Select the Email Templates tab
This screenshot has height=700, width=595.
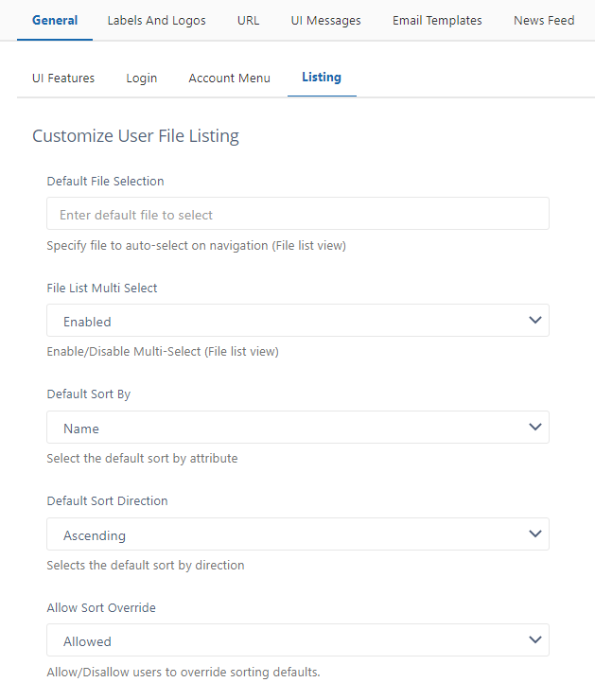coord(437,20)
